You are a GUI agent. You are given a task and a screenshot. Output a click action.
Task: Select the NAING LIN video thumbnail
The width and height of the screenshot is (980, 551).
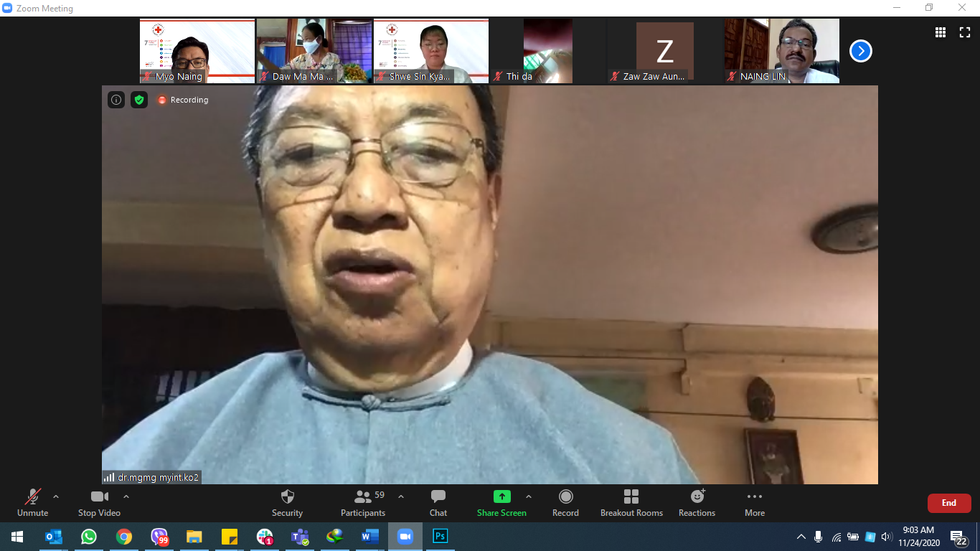point(781,50)
